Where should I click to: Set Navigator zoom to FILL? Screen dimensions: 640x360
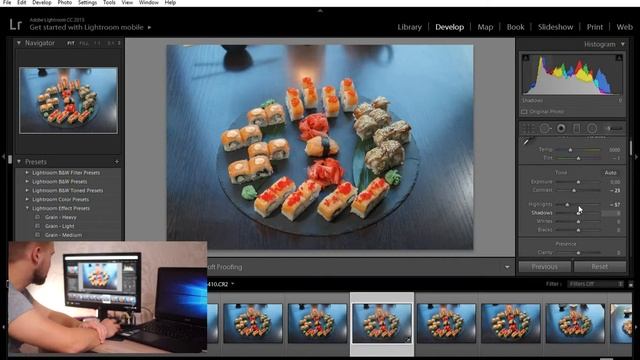[84, 43]
